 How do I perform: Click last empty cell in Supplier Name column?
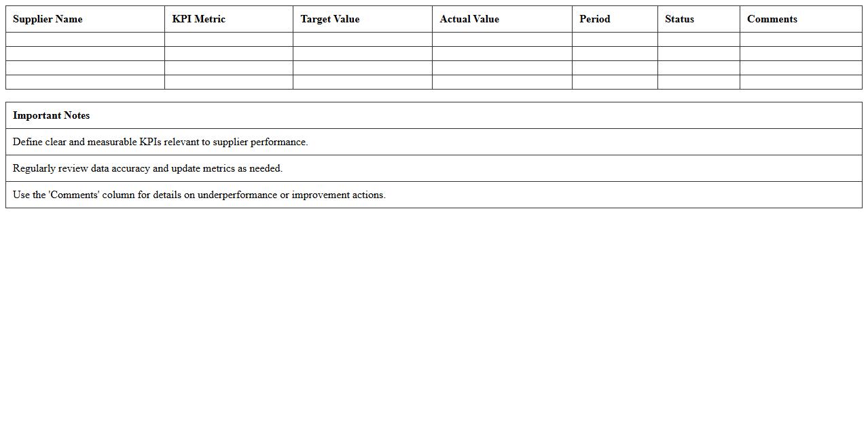point(85,82)
